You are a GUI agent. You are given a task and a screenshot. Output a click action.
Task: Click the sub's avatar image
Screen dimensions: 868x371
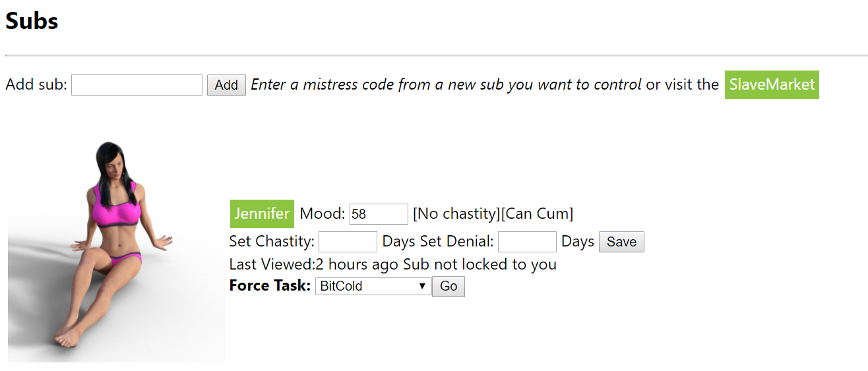[116, 250]
